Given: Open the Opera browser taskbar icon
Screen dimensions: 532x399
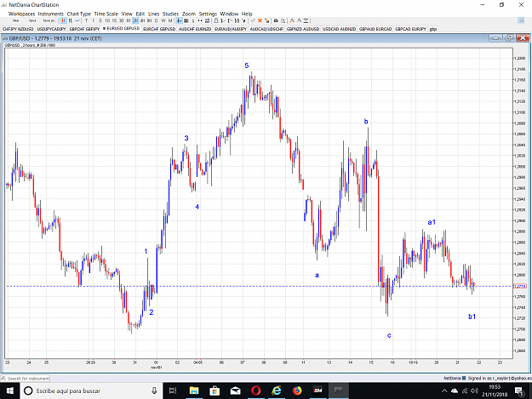Looking at the screenshot, I should tap(256, 390).
